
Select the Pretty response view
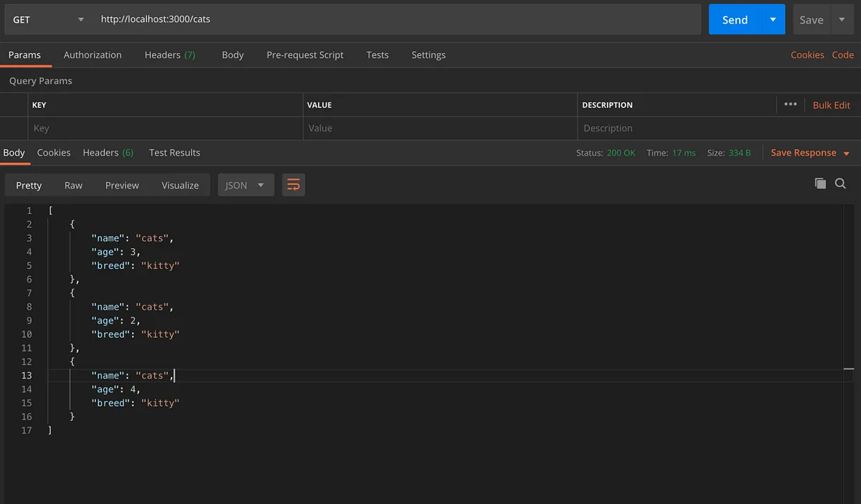coord(29,185)
